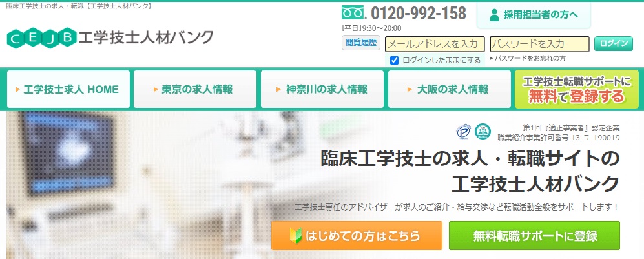Click the Privacy Mark certification badge
Screen dimensions: 644x259
(463, 132)
